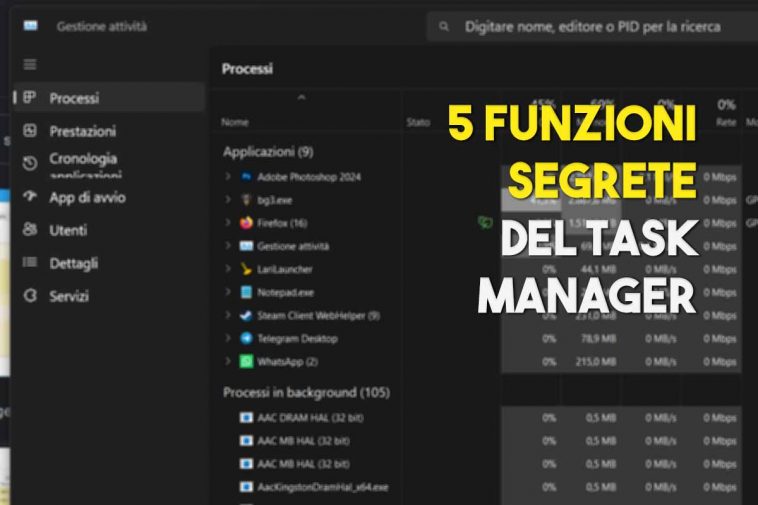Switch to the Processi page
The width and height of the screenshot is (758, 505).
[x=109, y=98]
